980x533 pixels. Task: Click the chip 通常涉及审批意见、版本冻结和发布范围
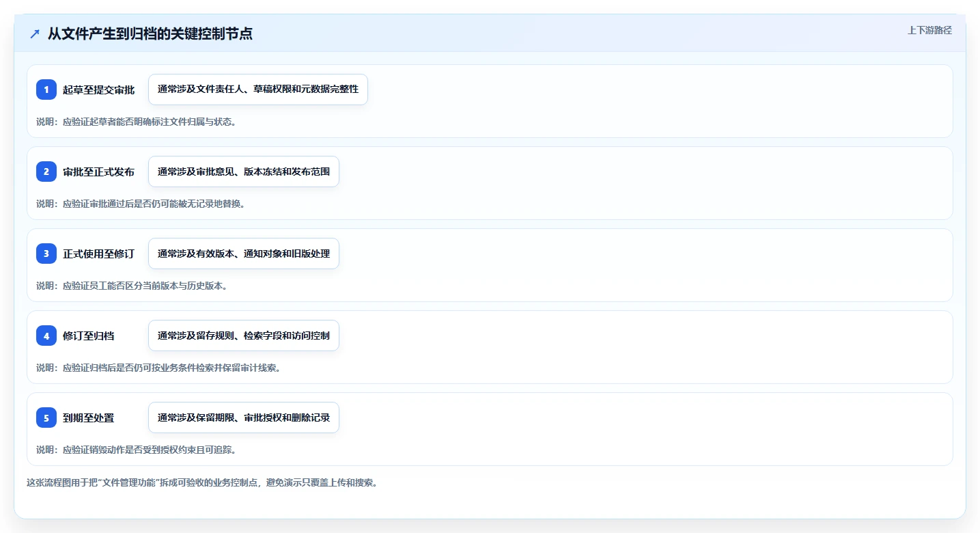244,172
